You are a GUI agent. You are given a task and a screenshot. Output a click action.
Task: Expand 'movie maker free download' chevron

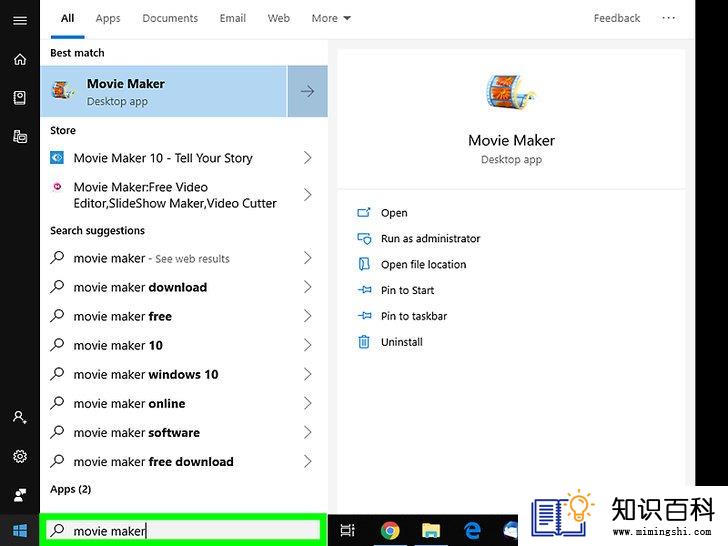(x=307, y=462)
